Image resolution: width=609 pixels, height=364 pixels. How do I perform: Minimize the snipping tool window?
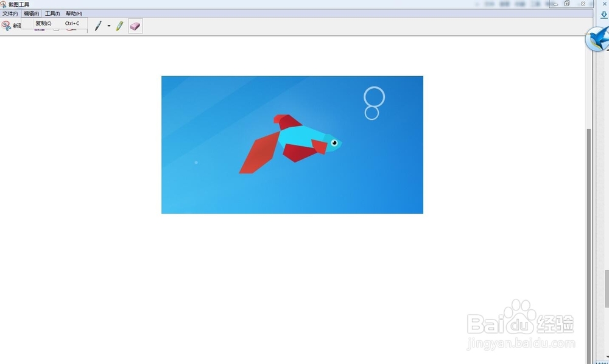point(555,4)
